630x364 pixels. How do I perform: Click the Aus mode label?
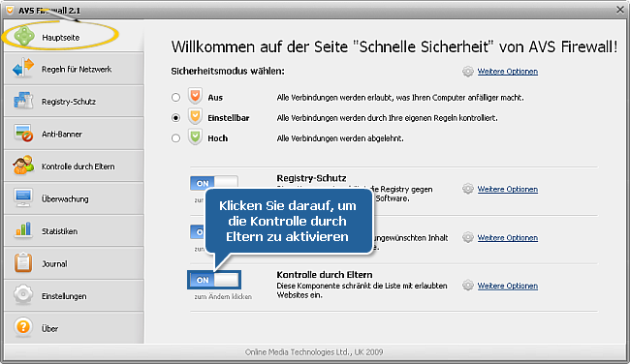click(215, 98)
